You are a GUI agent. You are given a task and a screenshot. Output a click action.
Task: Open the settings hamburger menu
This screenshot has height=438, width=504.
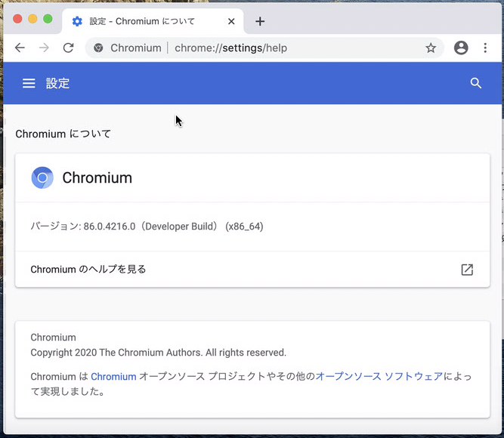(29, 84)
